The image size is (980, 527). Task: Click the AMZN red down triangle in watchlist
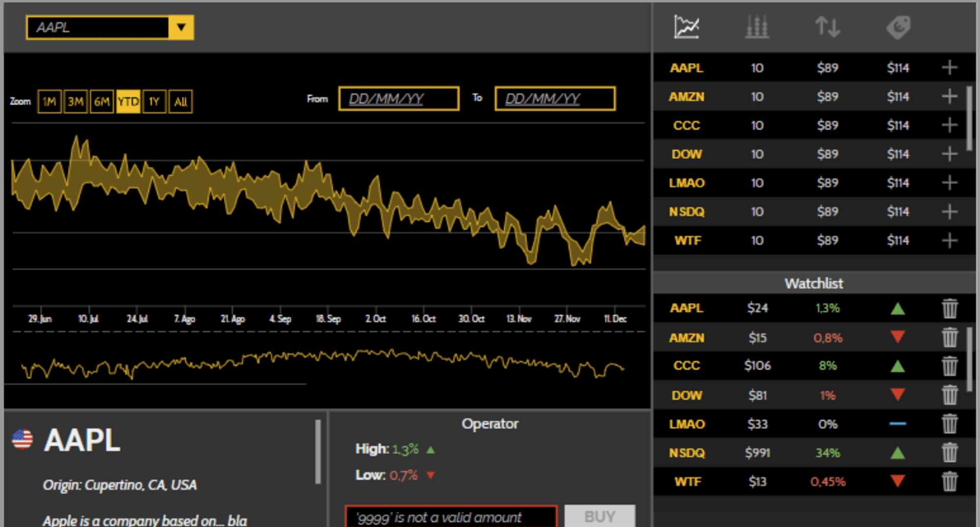[898, 337]
